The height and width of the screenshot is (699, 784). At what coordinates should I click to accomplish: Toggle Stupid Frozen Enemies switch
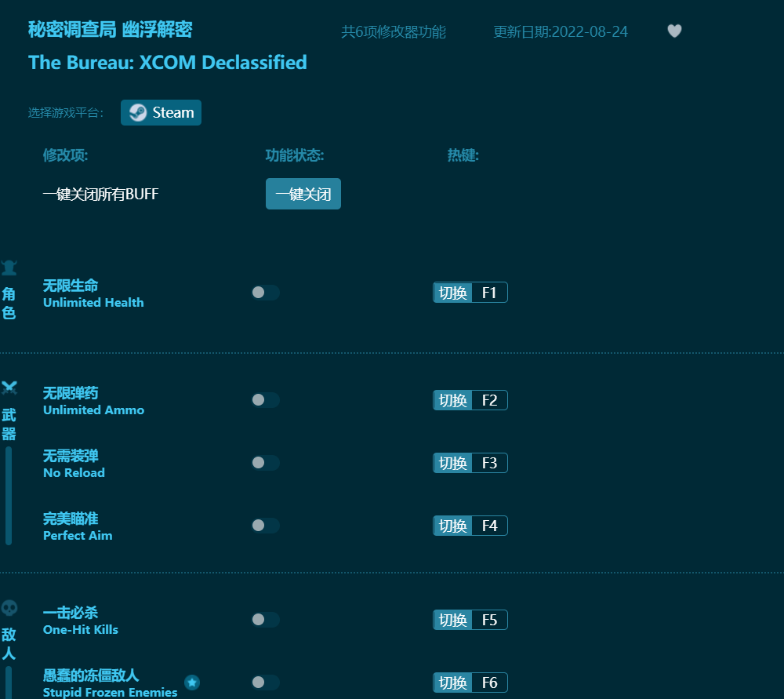coord(266,683)
